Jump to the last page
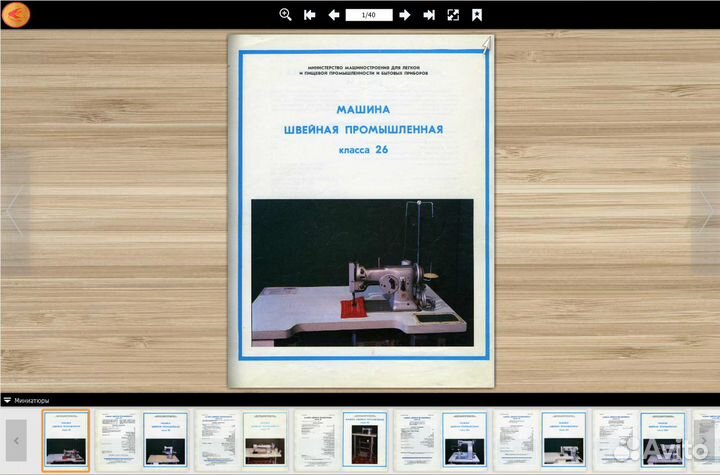 click(429, 15)
